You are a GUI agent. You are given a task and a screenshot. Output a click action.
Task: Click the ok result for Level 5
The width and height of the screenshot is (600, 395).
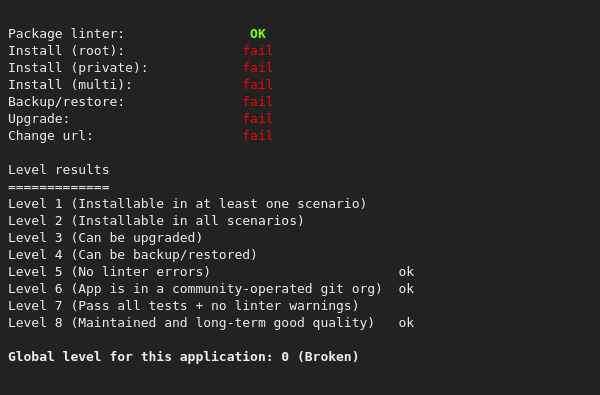(406, 272)
